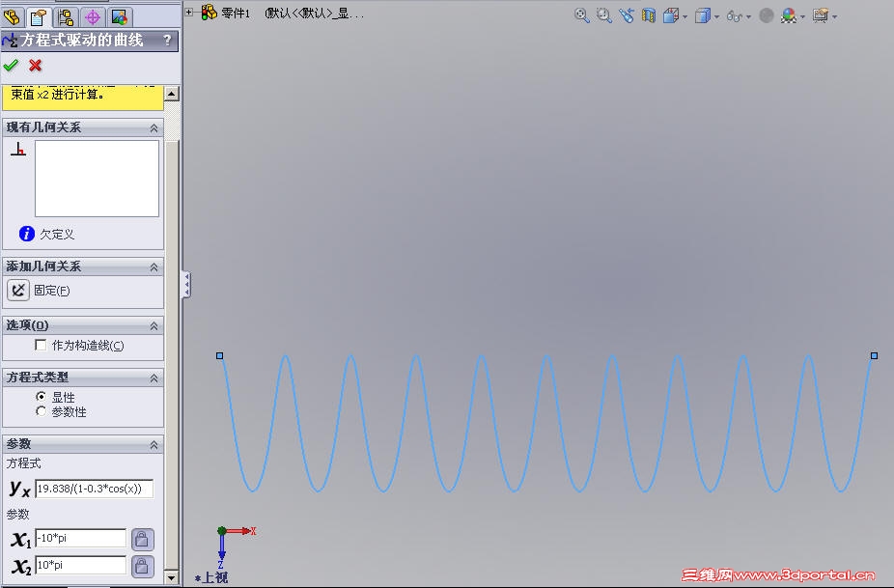Open the Apply Scene dropdown arrow

click(803, 17)
